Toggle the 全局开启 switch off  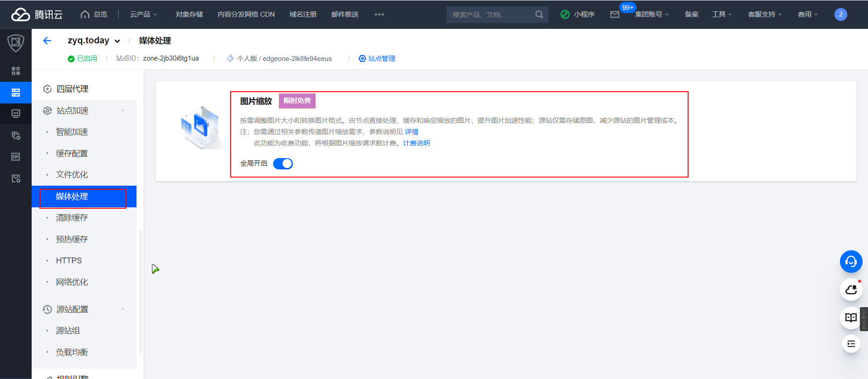[x=283, y=164]
